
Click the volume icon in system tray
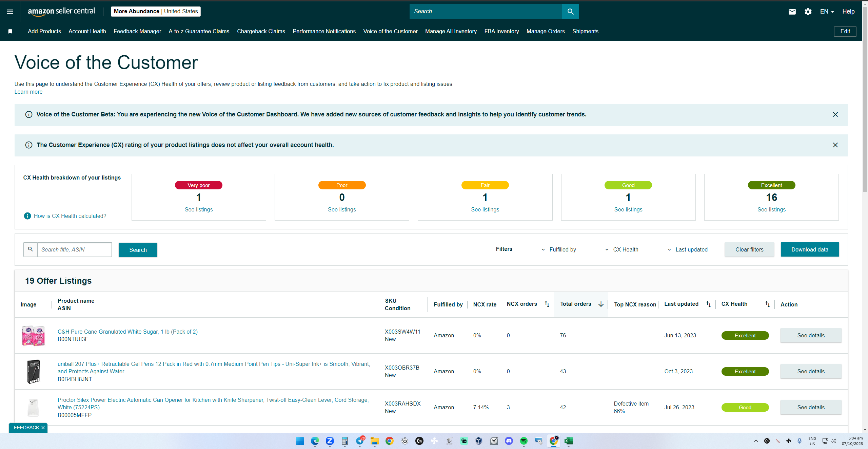point(833,441)
